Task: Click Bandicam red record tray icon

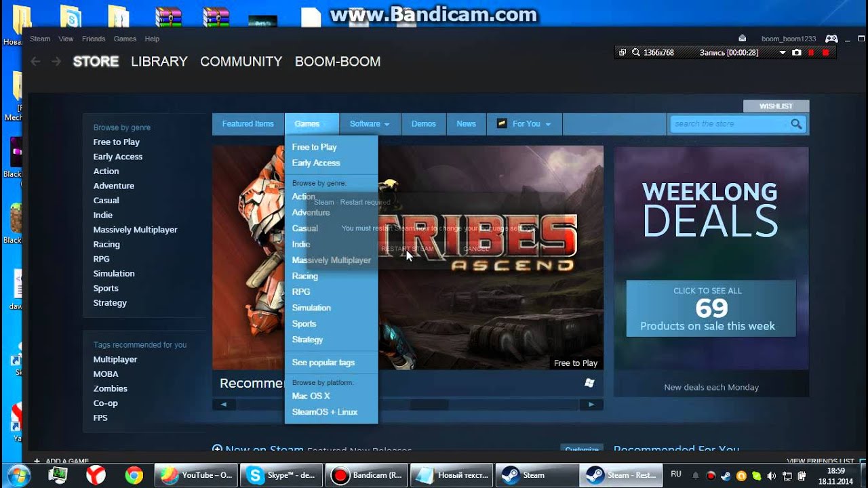Action: click(x=710, y=476)
